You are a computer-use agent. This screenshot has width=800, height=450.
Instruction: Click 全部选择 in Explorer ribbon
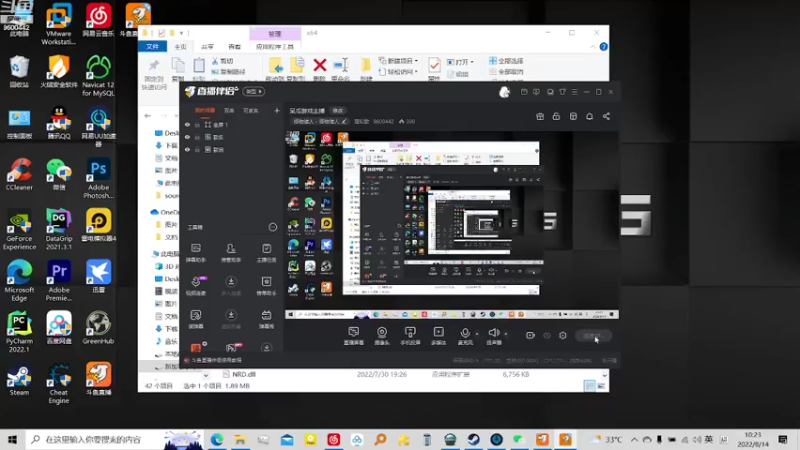506,61
